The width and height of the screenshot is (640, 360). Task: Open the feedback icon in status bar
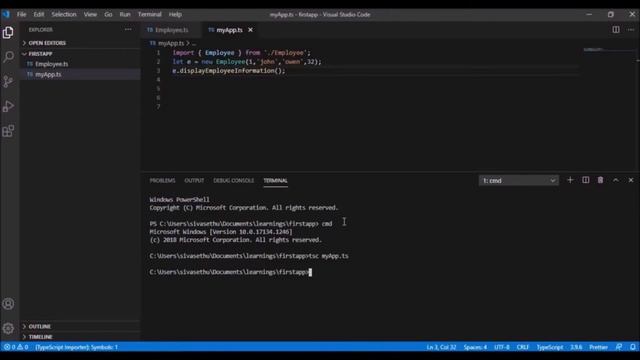point(619,347)
